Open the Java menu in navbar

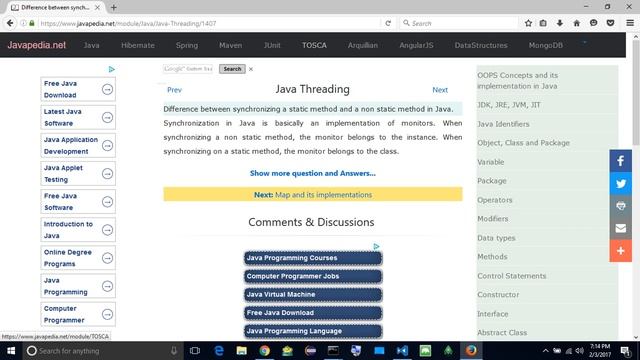[x=91, y=45]
